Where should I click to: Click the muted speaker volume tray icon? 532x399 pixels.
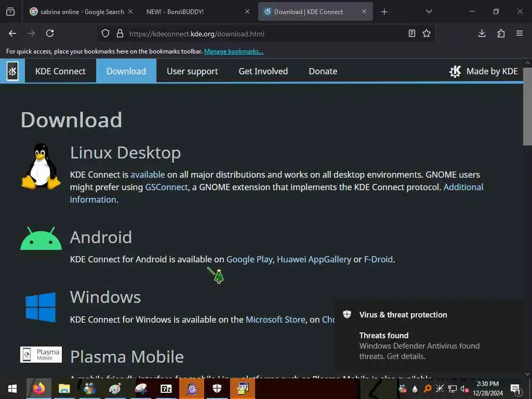(x=464, y=389)
